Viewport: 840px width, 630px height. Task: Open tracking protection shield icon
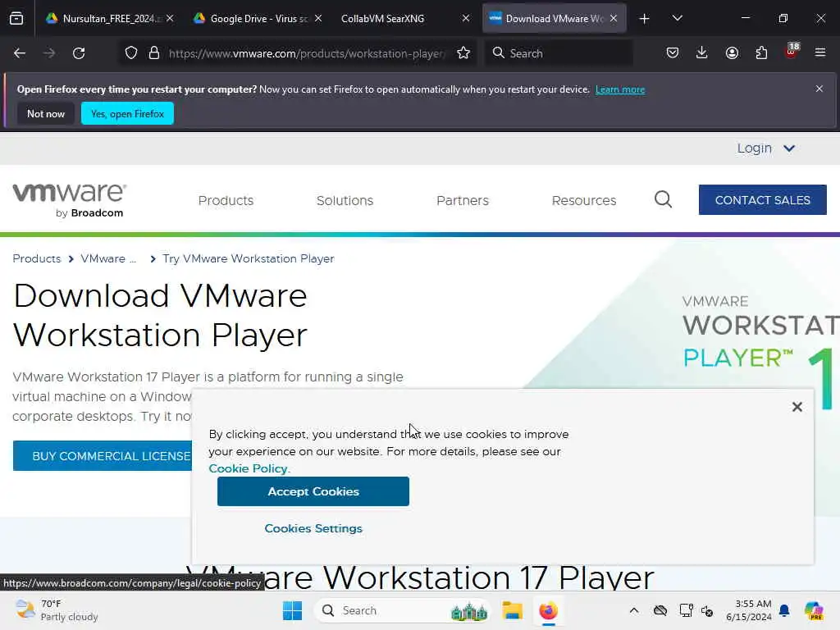tap(131, 53)
